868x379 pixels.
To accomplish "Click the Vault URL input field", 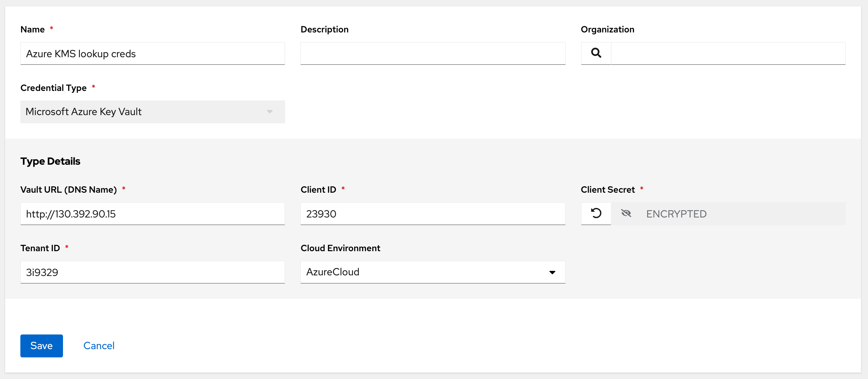I will 152,213.
